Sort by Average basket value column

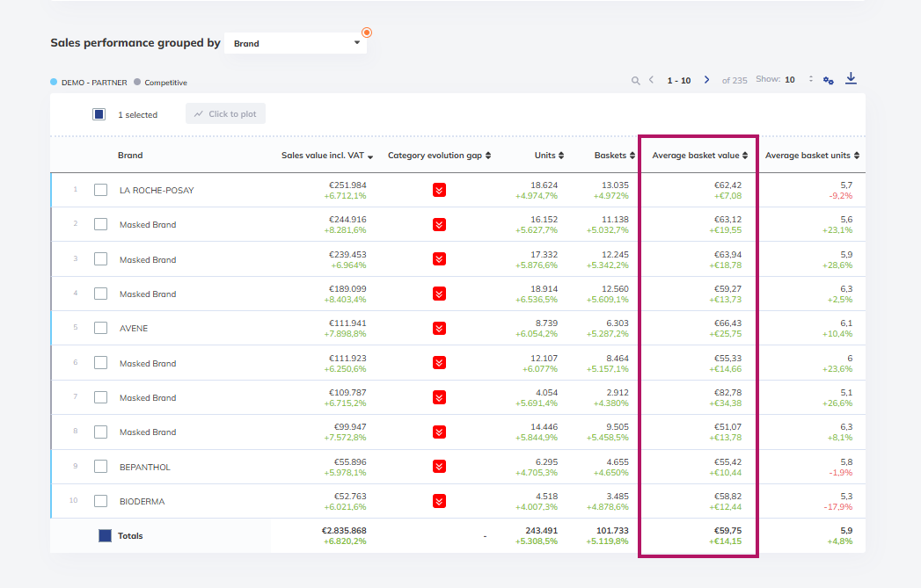click(699, 156)
